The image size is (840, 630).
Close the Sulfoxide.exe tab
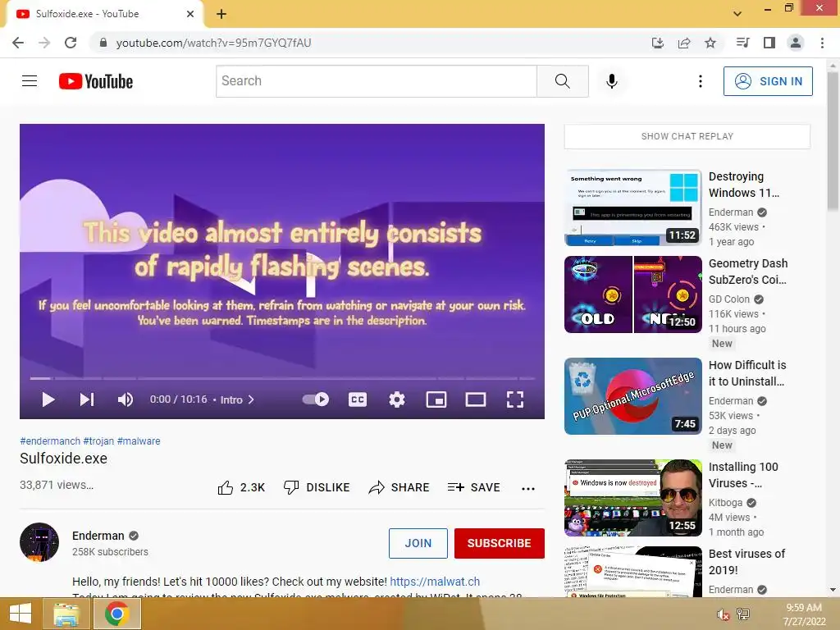(x=190, y=14)
